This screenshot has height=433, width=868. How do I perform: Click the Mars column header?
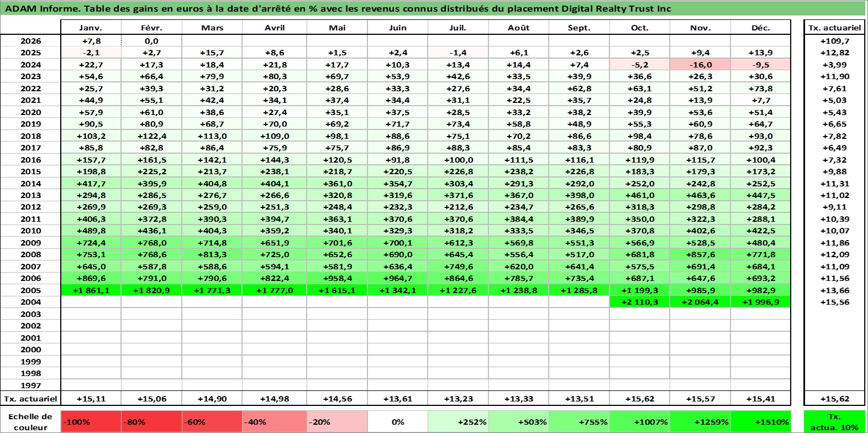[212, 28]
